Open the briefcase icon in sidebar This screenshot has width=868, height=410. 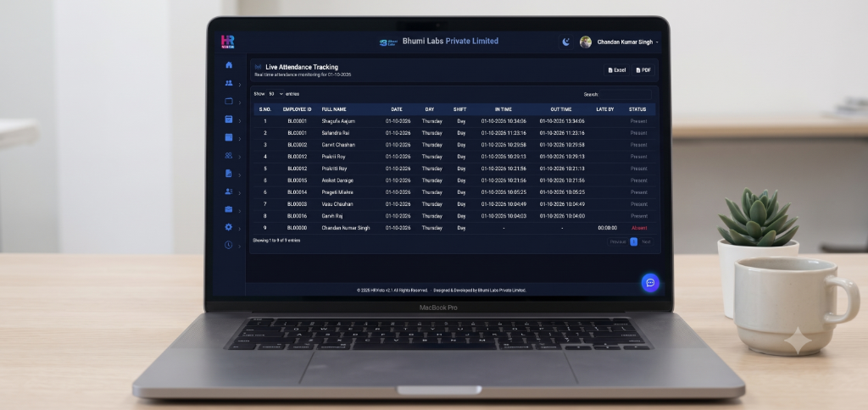point(229,209)
